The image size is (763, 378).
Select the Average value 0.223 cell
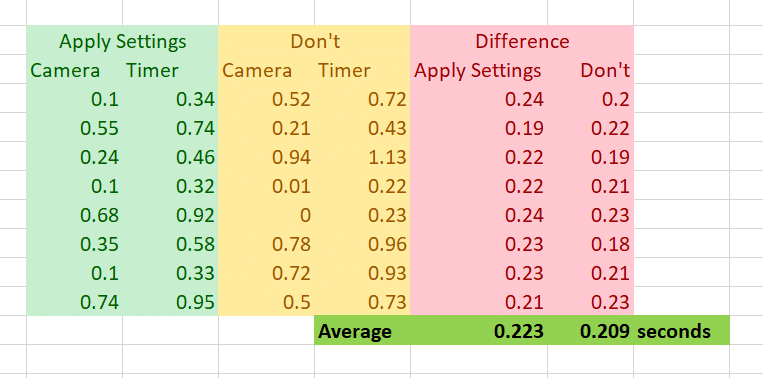(479, 331)
